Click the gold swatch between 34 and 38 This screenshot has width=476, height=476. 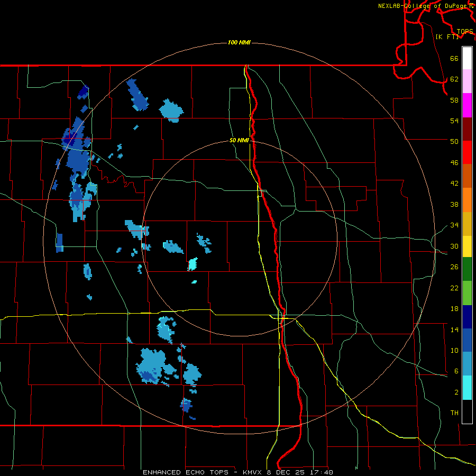tap(467, 224)
